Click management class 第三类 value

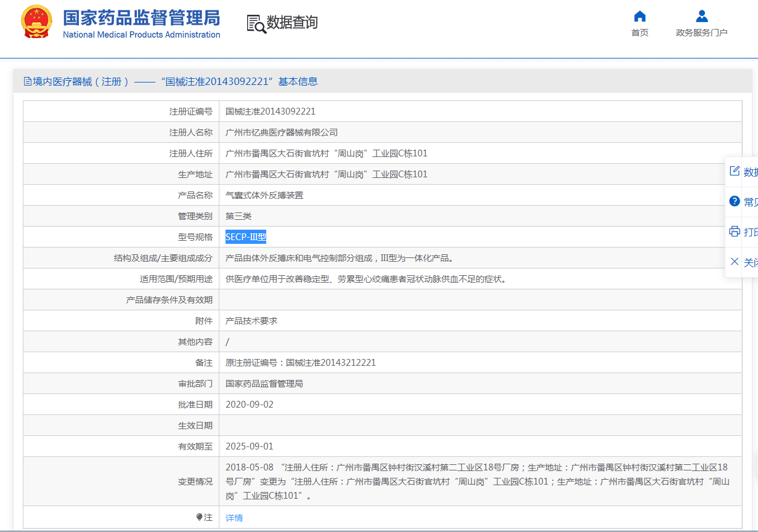[x=238, y=216]
